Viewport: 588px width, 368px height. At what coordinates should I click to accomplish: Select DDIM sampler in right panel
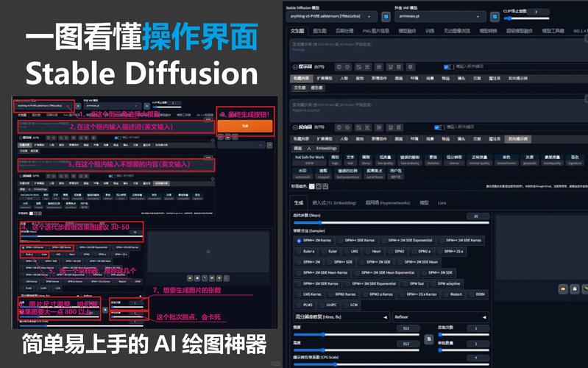(477, 294)
